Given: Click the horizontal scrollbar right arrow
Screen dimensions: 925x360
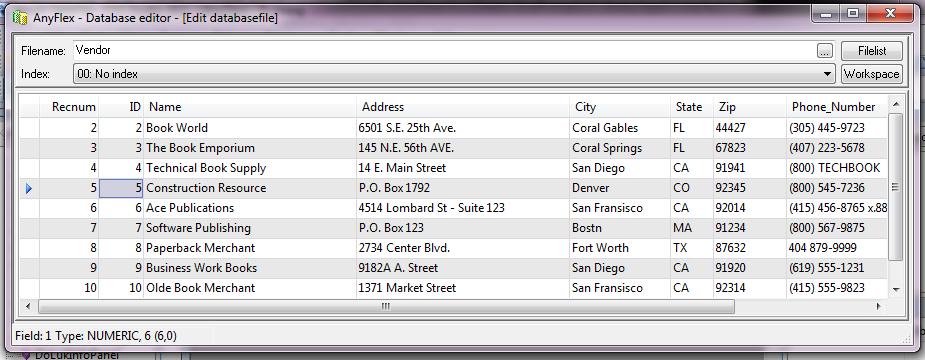Looking at the screenshot, I should point(879,306).
